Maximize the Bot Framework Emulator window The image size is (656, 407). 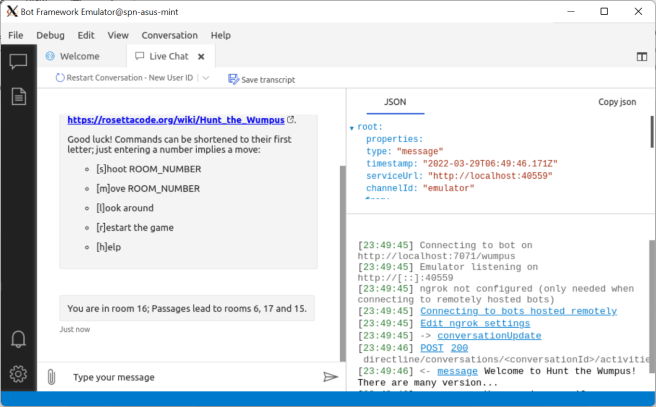(x=604, y=11)
